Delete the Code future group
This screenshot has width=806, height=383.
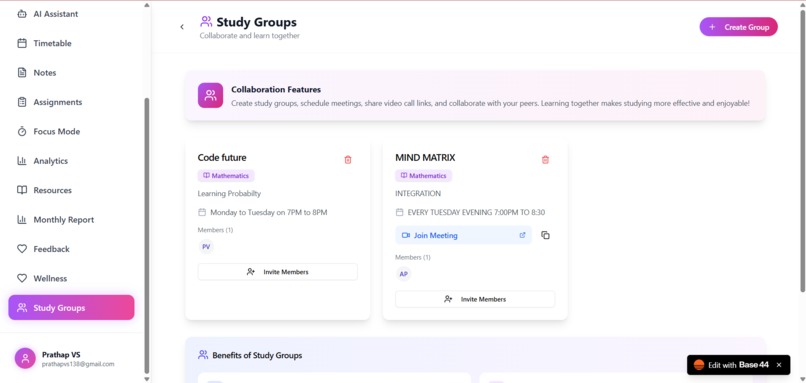348,160
